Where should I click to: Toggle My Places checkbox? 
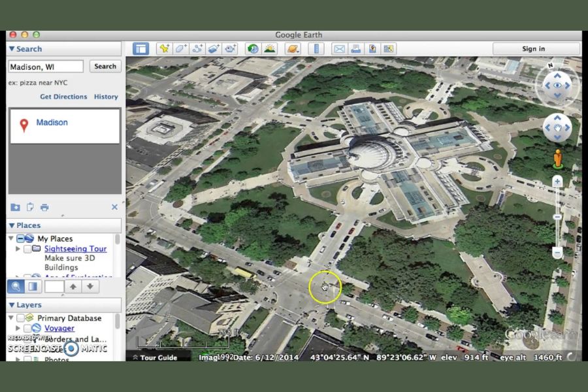tap(21, 238)
